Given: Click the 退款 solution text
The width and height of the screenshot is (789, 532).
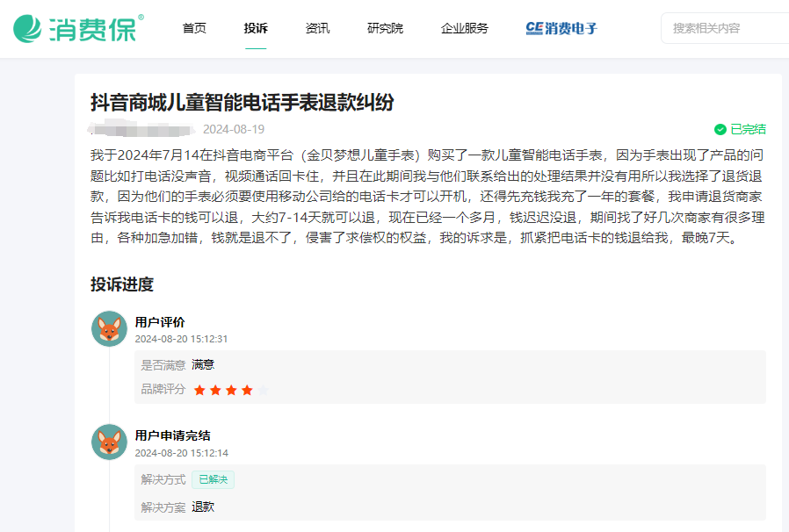Looking at the screenshot, I should point(201,507).
